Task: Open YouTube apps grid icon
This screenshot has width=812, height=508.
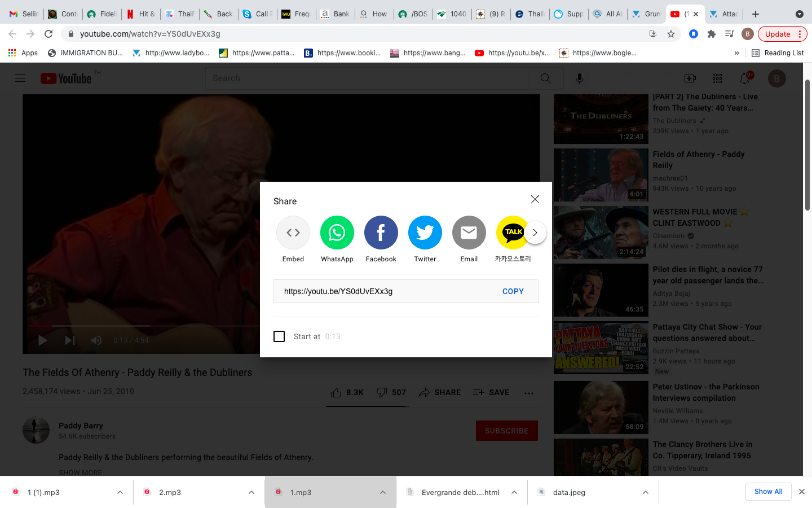Action: (x=717, y=78)
